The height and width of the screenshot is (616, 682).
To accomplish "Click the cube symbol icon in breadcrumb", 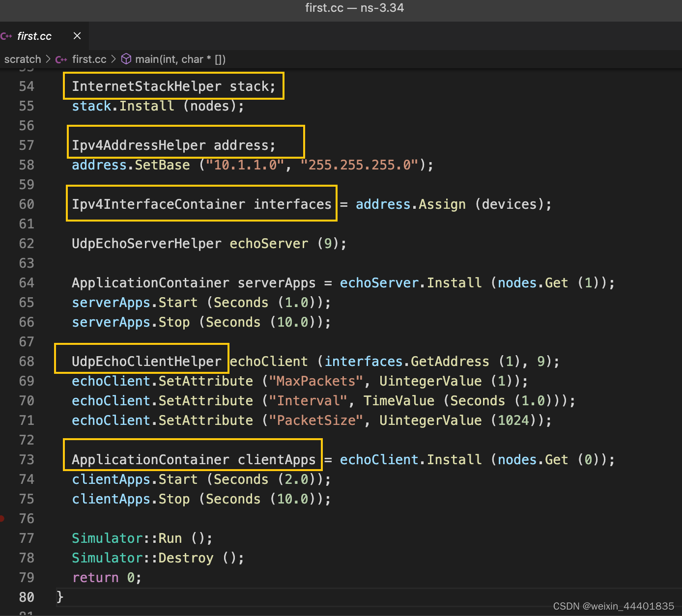I will (126, 59).
